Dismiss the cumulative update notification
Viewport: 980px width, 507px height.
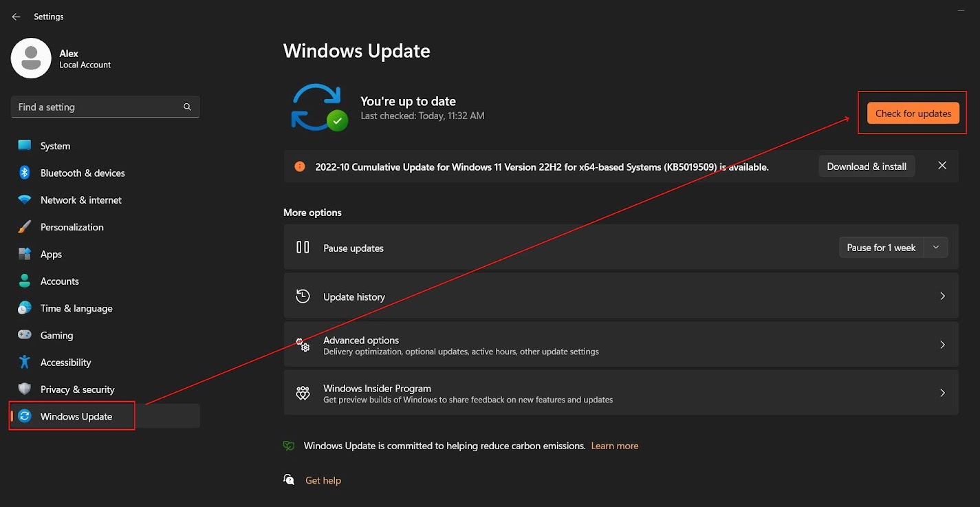click(x=942, y=166)
